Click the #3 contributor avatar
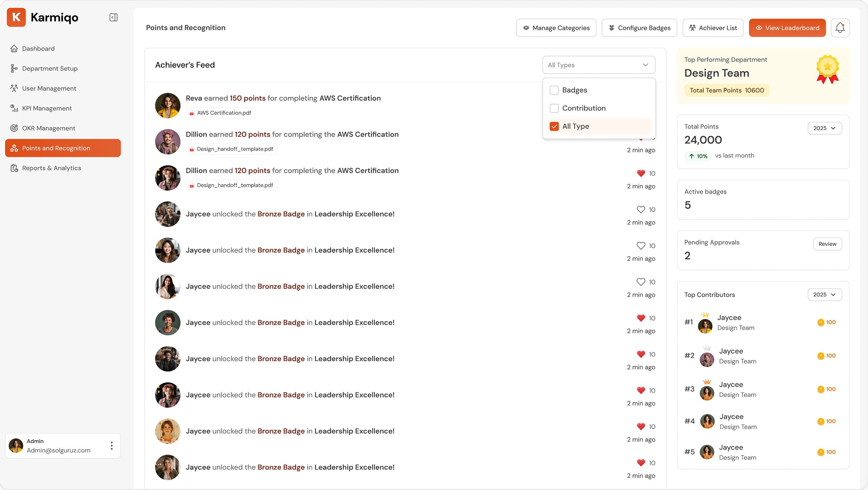 [707, 392]
